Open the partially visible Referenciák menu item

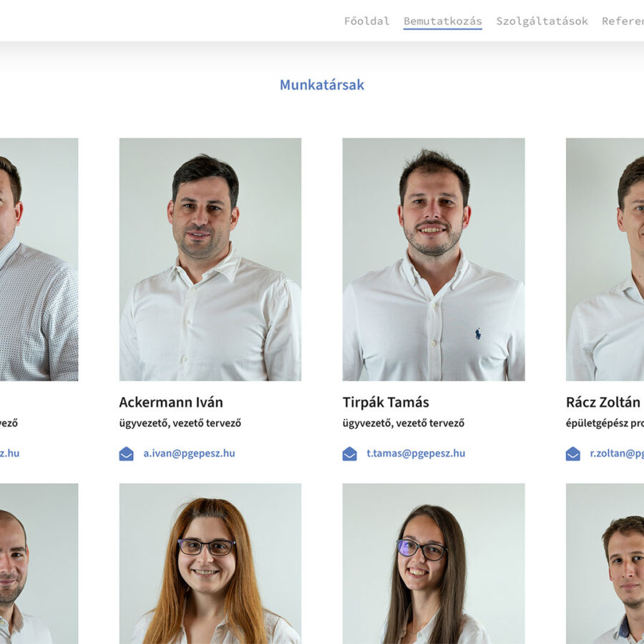(623, 21)
